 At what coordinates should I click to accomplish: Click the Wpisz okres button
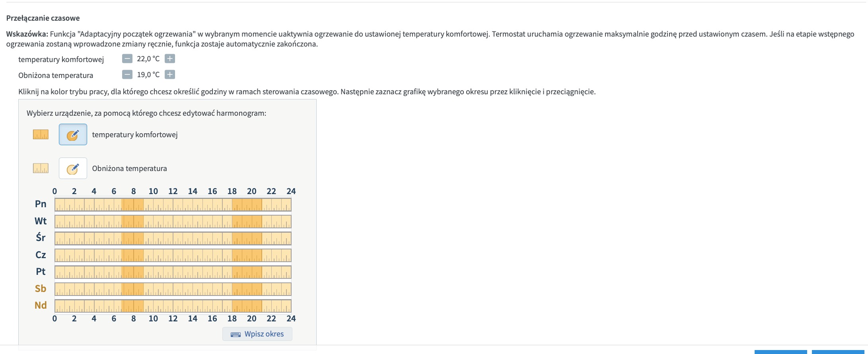coord(257,334)
